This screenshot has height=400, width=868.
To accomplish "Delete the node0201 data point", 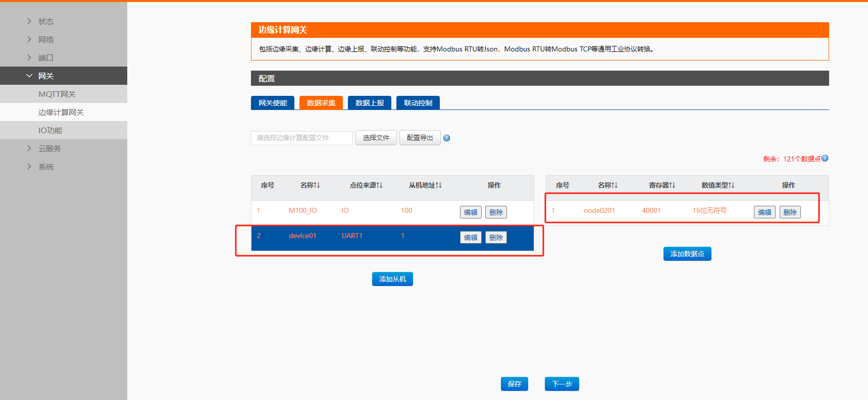I will pyautogui.click(x=790, y=212).
